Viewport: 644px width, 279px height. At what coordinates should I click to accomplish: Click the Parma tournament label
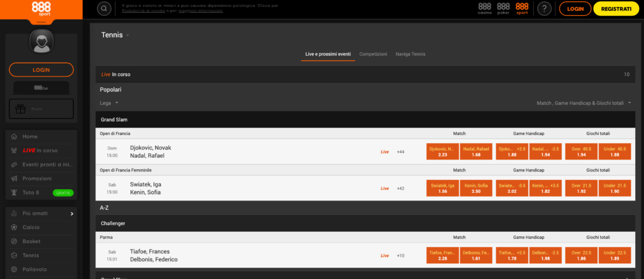(x=106, y=237)
